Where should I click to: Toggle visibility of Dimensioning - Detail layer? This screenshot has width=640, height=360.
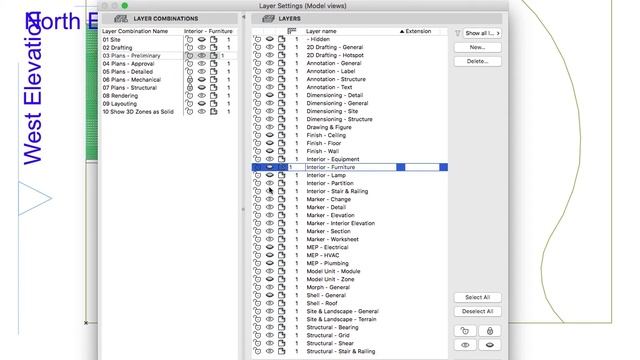pos(270,95)
